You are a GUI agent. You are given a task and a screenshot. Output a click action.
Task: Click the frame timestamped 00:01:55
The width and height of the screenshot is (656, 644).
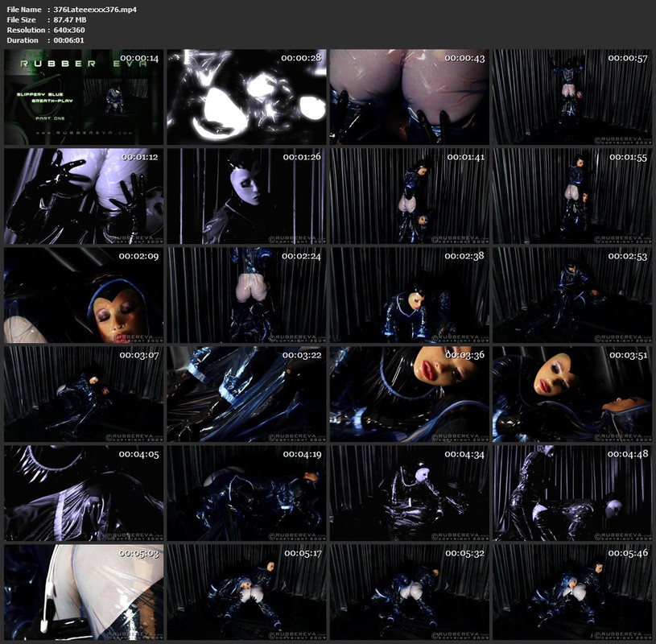coord(572,196)
